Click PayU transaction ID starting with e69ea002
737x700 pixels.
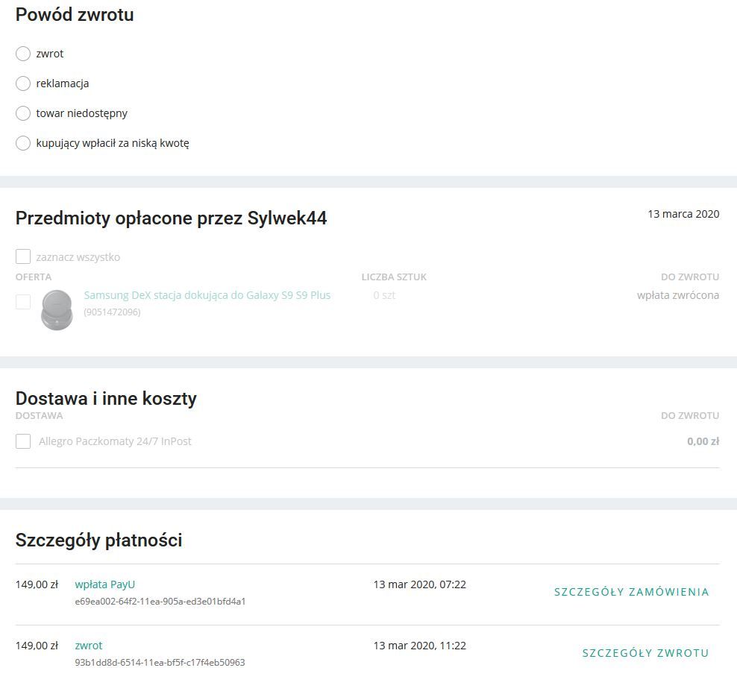[160, 601]
